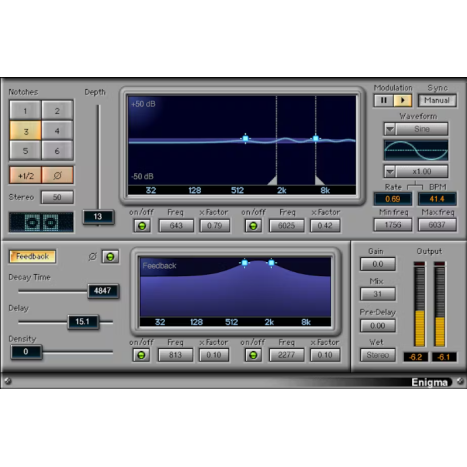Toggle the notches phase invert button
This screenshot has width=467, height=467.
[x=57, y=175]
